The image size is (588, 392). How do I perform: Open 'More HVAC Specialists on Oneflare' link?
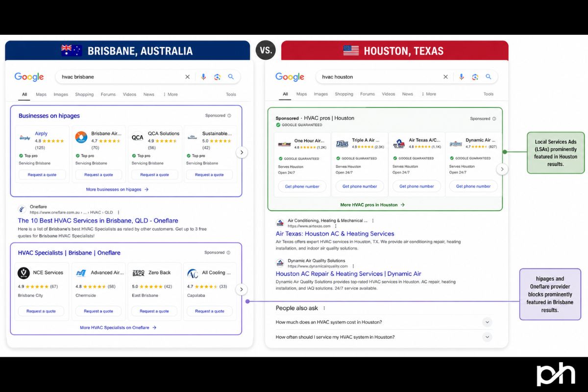pyautogui.click(x=118, y=327)
